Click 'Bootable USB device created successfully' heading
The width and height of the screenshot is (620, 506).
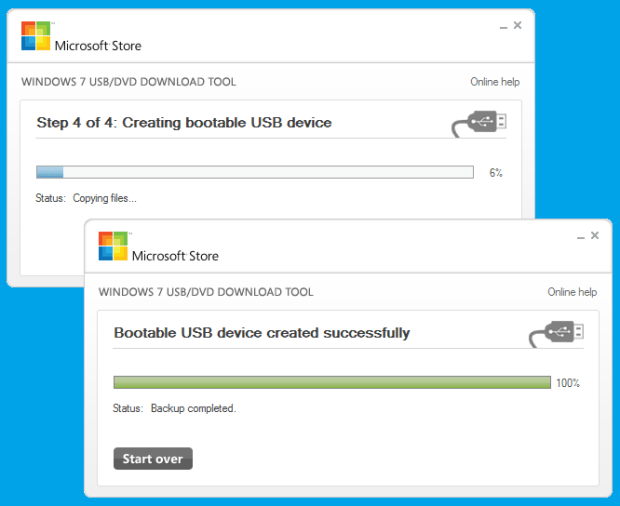[x=262, y=333]
